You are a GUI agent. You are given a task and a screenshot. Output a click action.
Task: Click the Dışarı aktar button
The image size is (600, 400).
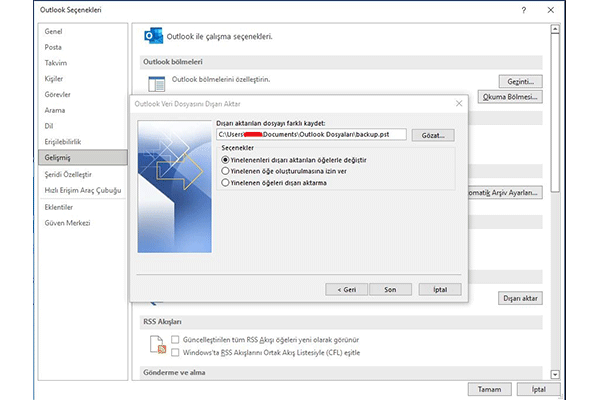520,298
